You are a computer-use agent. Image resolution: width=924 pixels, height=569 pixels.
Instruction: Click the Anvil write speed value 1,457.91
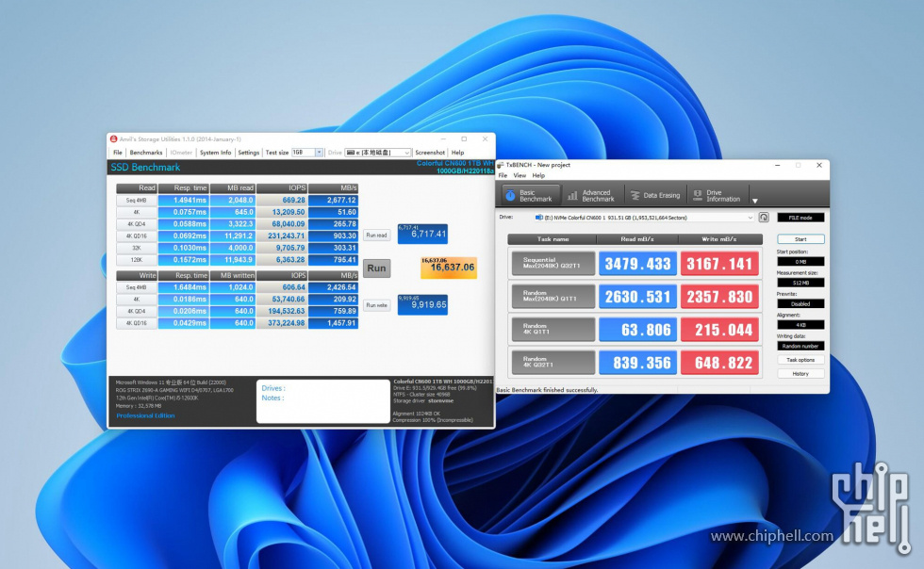(x=333, y=323)
